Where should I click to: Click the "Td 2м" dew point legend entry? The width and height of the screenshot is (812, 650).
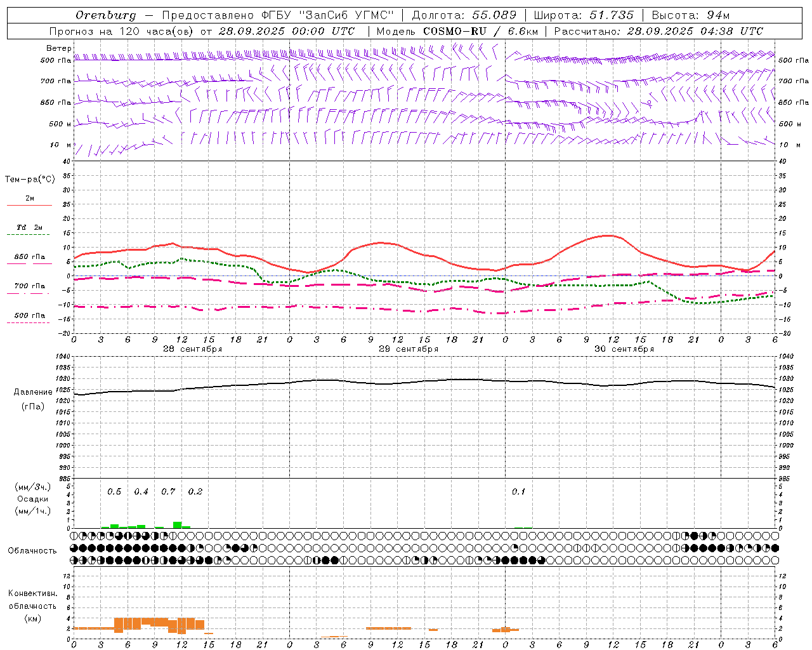tap(29, 227)
